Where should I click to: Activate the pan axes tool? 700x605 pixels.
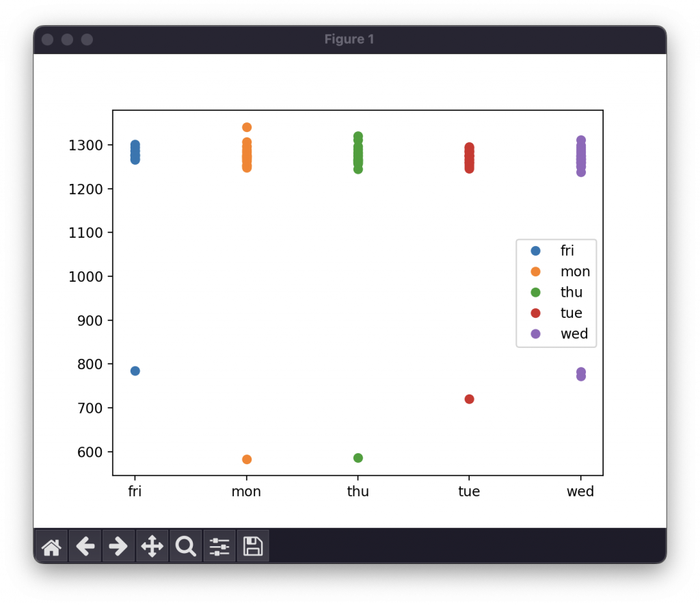click(x=152, y=546)
